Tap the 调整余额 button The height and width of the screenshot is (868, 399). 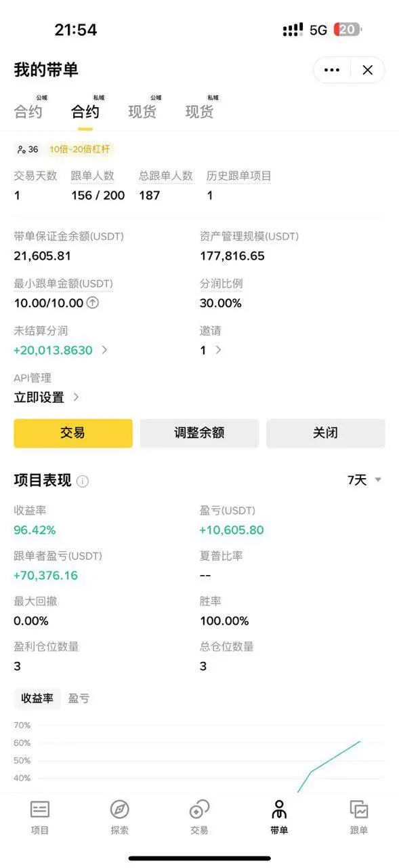click(x=199, y=433)
